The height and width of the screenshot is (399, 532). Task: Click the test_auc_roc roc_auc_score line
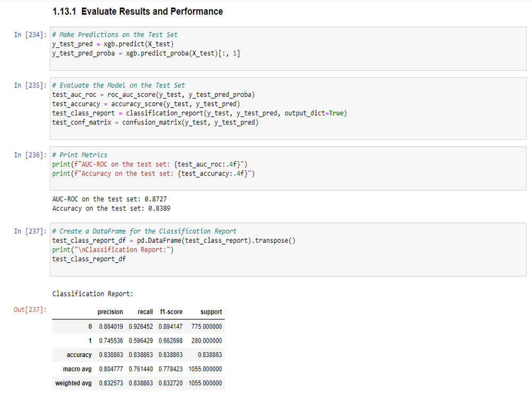pos(153,95)
